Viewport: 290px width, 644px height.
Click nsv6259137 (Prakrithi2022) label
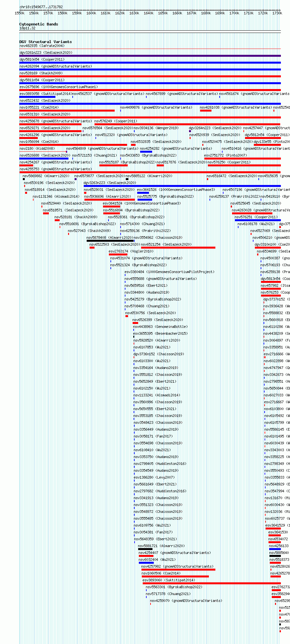235,196
